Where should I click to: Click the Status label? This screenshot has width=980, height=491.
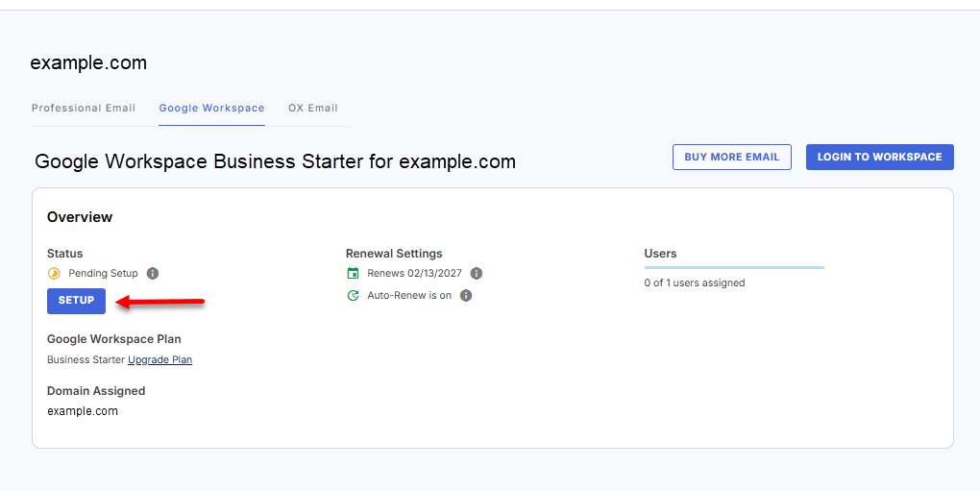pos(65,254)
